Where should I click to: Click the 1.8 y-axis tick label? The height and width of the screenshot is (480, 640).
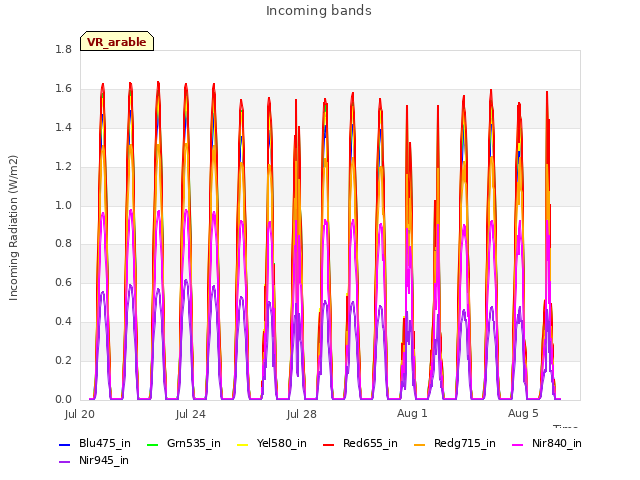tap(64, 50)
